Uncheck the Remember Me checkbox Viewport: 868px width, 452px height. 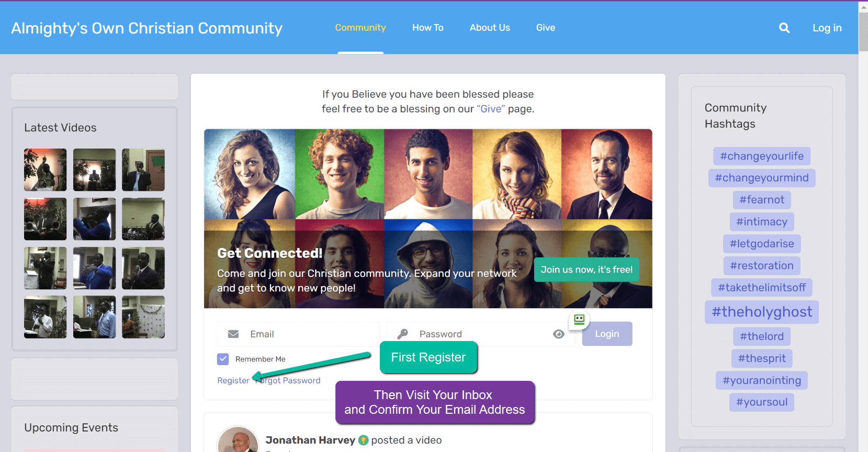click(x=223, y=359)
